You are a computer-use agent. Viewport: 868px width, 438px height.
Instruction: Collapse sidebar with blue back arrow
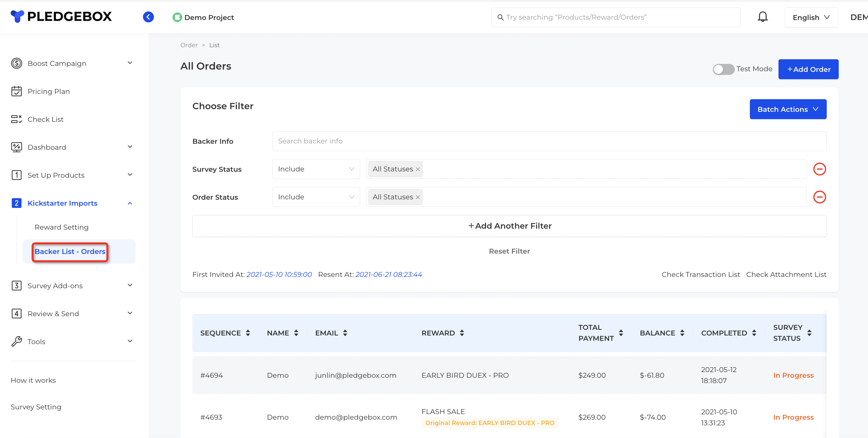click(148, 17)
